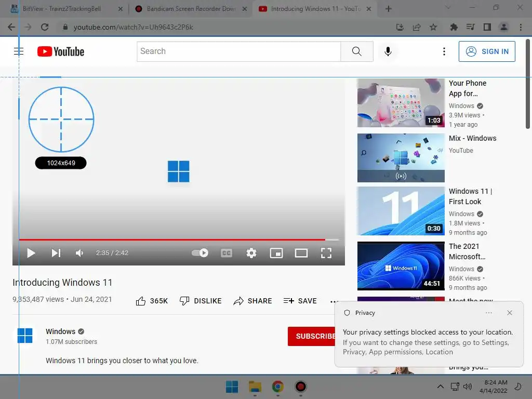Open the player settings gear

point(251,253)
